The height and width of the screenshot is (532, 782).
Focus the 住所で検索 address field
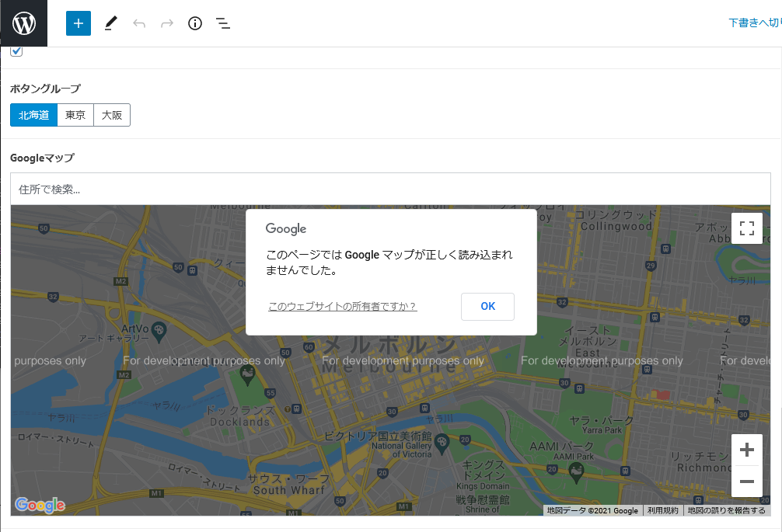tap(390, 190)
